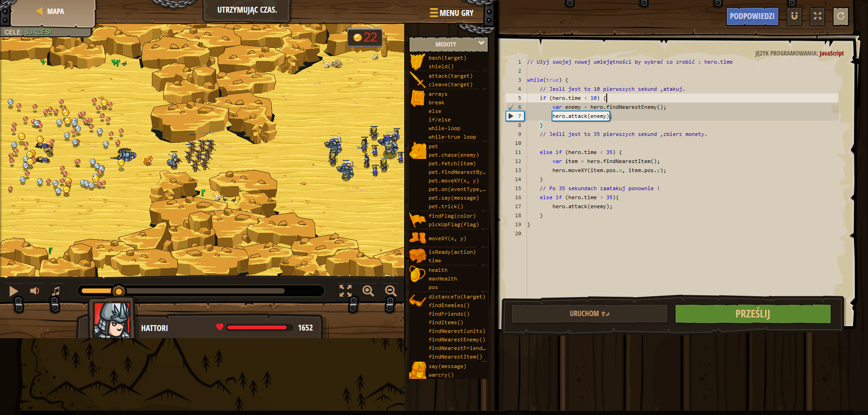Select cleave(target) method
Image resolution: width=868 pixels, height=415 pixels.
(450, 84)
